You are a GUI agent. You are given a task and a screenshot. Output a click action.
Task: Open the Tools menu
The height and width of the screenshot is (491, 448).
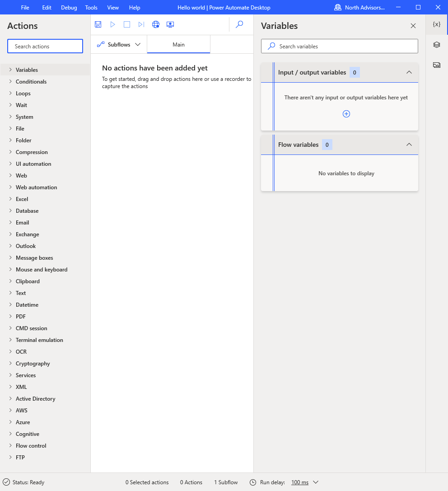(91, 8)
